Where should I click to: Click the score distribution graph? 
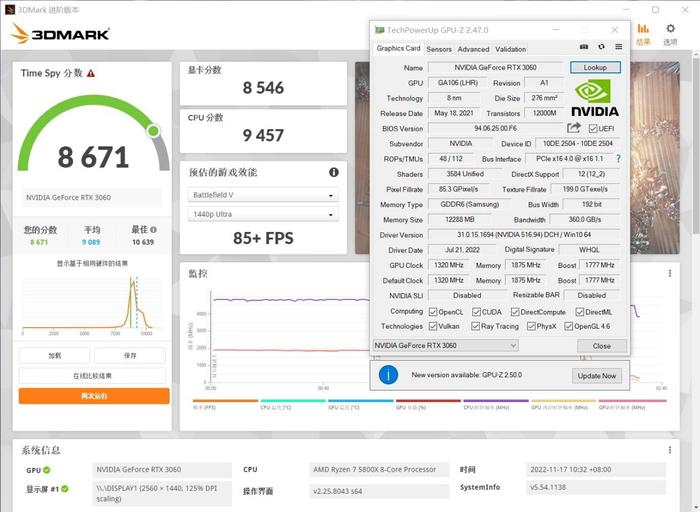tap(92, 304)
